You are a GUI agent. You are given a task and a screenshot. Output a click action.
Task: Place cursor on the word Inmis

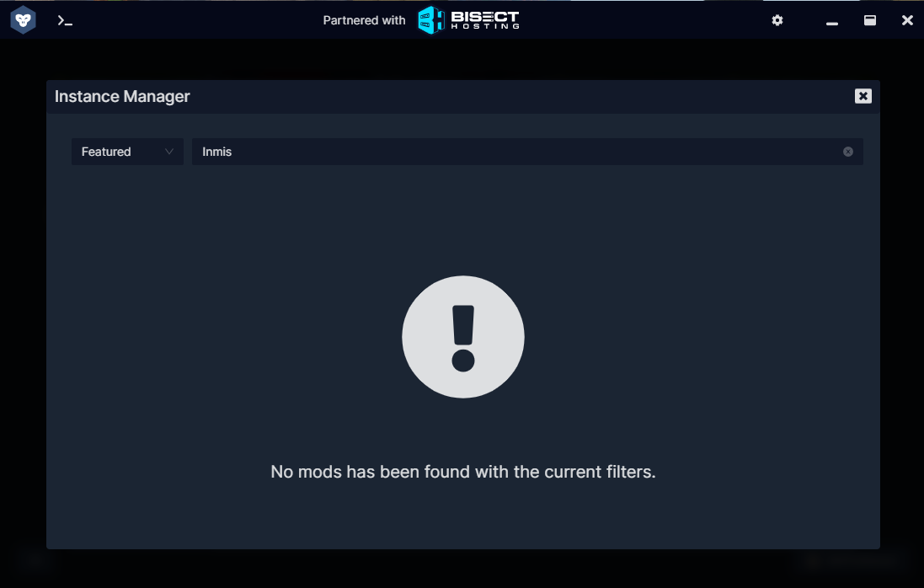pos(216,152)
